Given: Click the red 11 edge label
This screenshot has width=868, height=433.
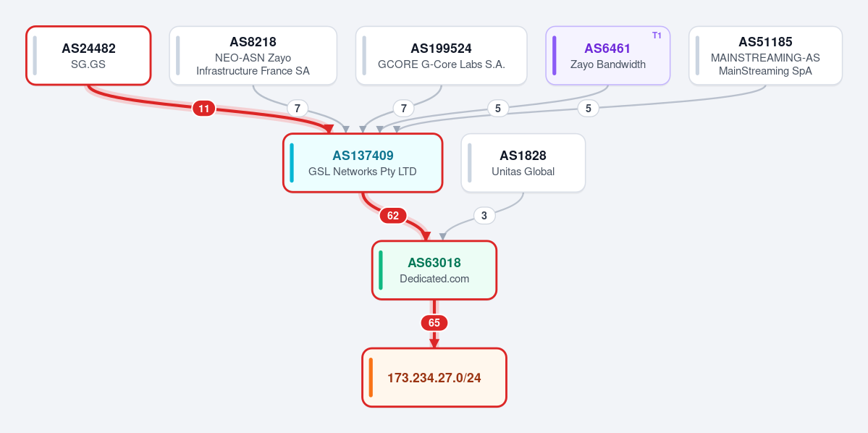Looking at the screenshot, I should (x=203, y=109).
